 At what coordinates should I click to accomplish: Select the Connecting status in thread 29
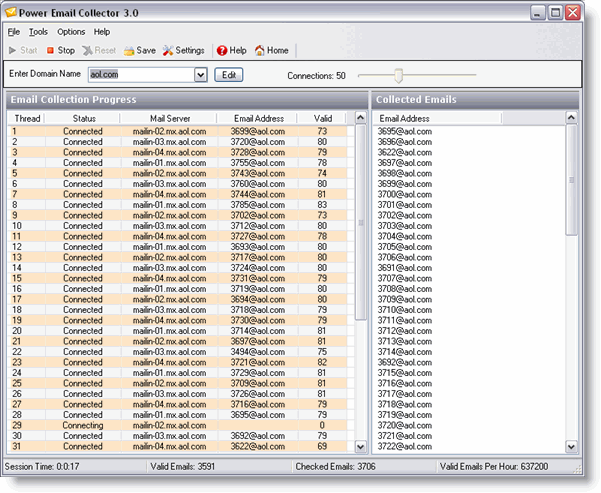pyautogui.click(x=83, y=425)
